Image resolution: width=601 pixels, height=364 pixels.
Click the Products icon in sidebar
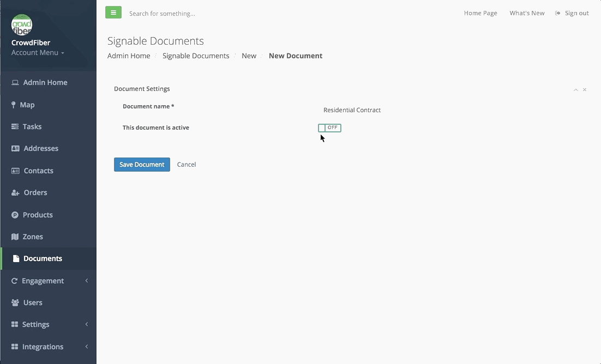(15, 215)
